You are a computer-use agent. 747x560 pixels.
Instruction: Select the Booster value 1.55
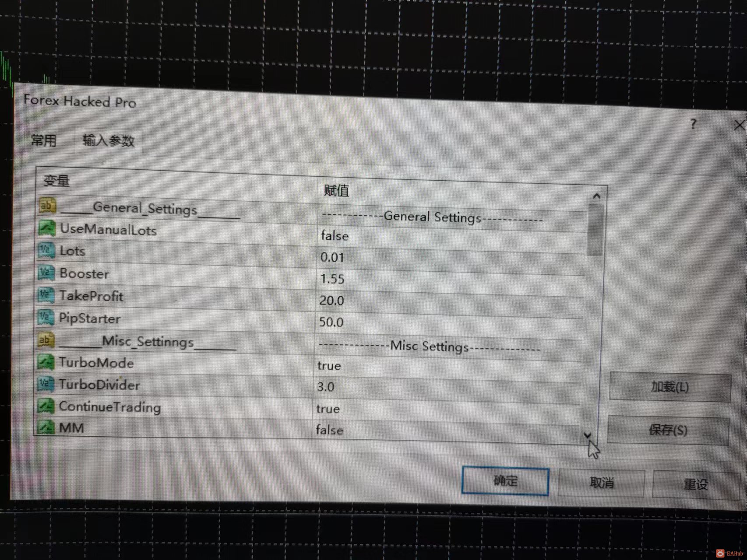[x=332, y=279]
